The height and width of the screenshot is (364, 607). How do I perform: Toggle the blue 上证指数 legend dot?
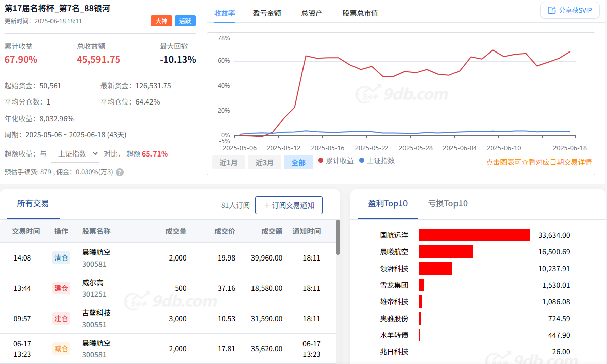361,161
